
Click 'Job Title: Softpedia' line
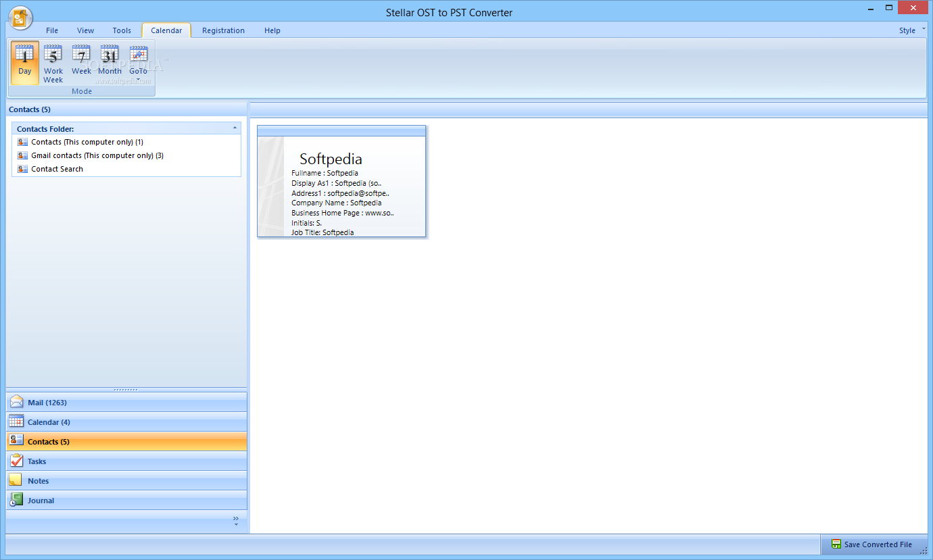pos(322,232)
